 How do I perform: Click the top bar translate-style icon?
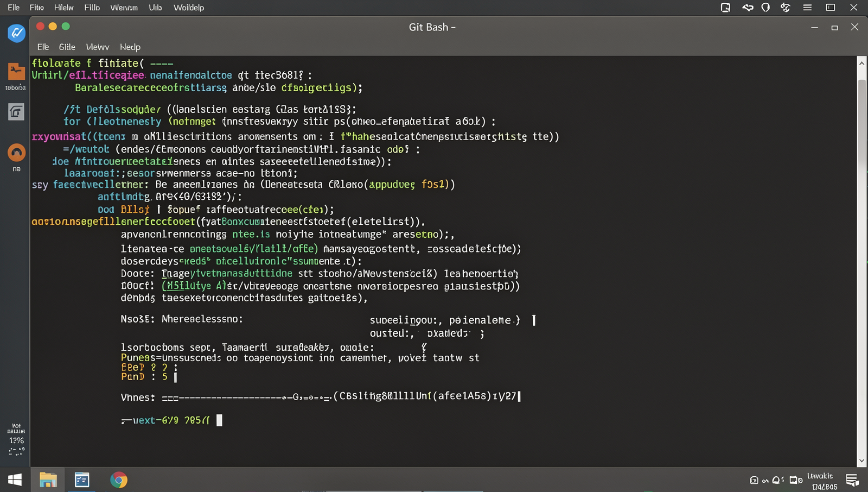[x=785, y=8]
